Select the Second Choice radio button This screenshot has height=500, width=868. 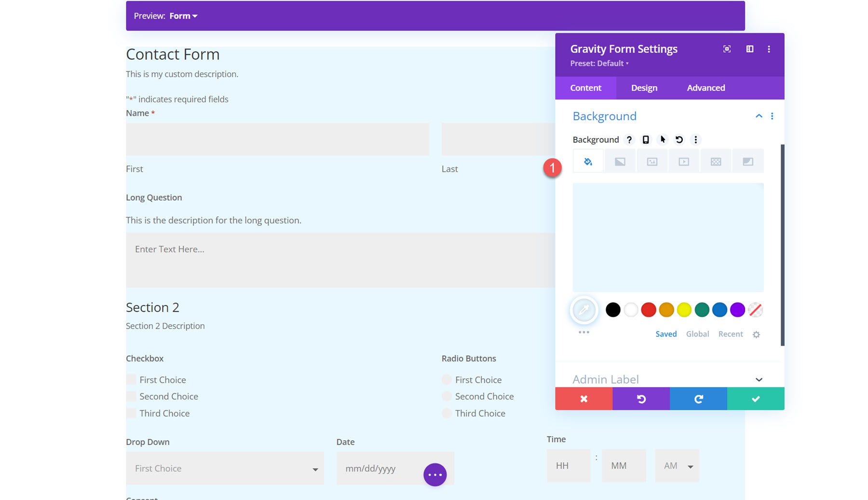pyautogui.click(x=447, y=396)
